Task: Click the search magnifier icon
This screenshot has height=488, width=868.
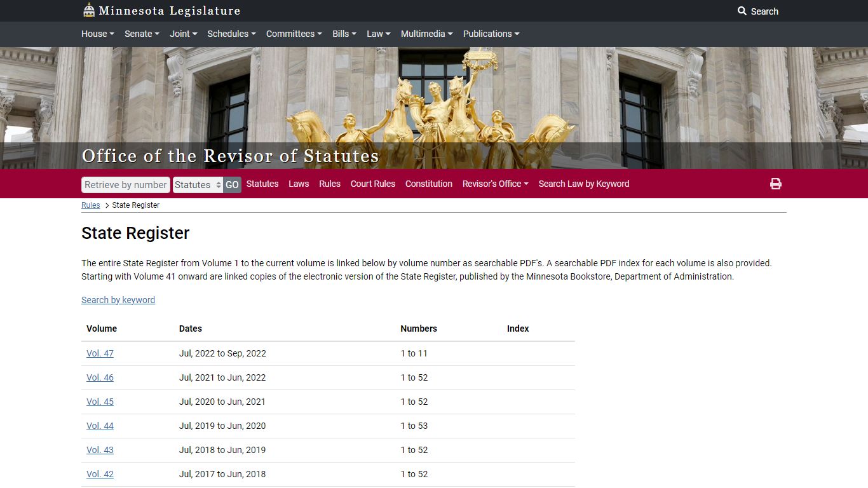Action: (x=742, y=11)
